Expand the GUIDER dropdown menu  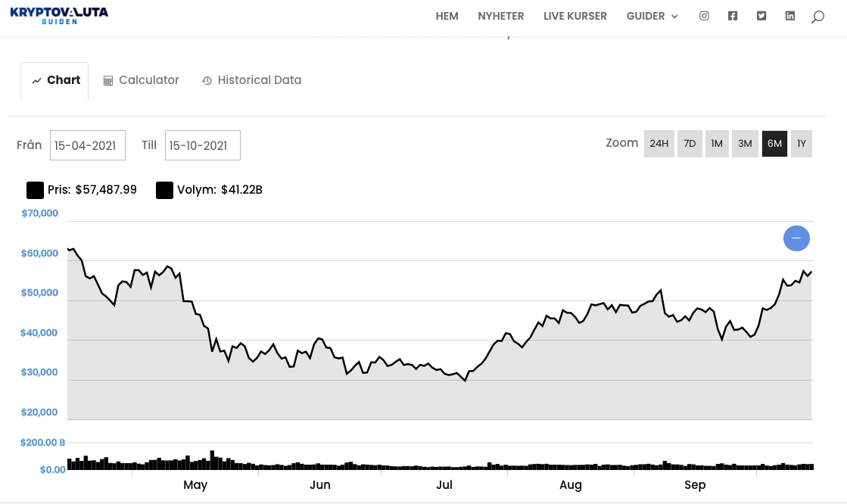652,15
